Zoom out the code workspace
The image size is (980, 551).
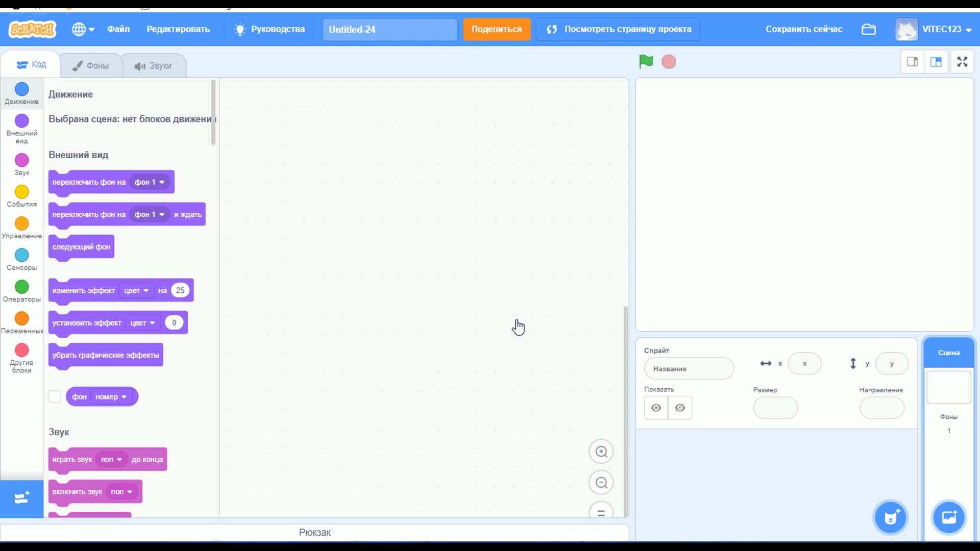pyautogui.click(x=601, y=483)
